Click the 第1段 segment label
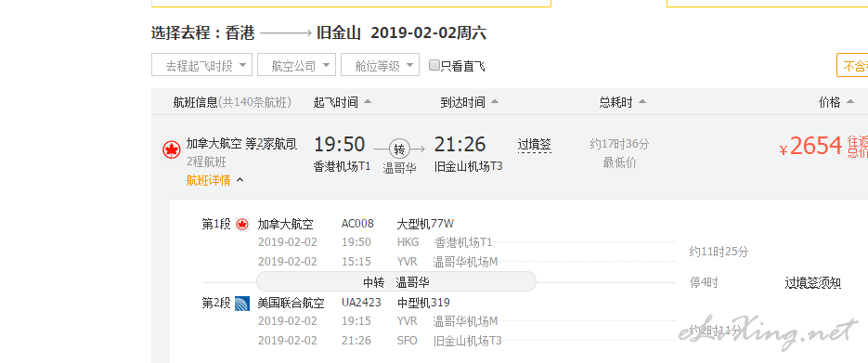The height and width of the screenshot is (363, 868). pos(216,224)
